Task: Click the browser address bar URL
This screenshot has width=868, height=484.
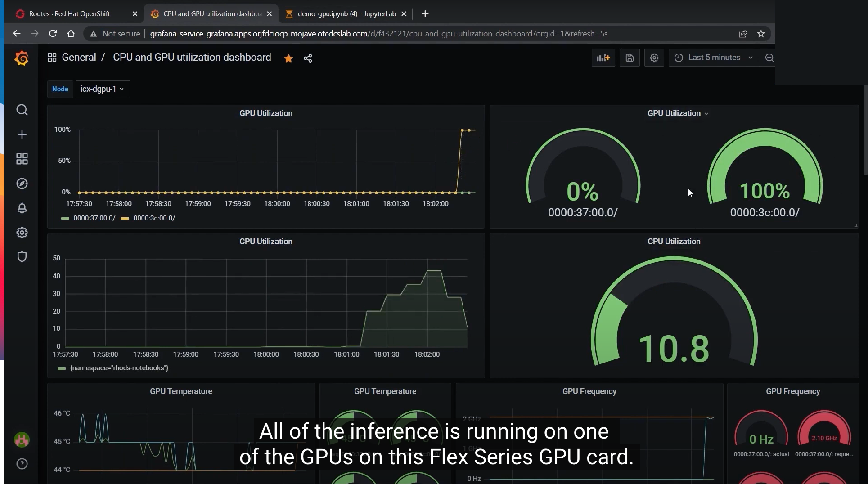Action: click(378, 34)
